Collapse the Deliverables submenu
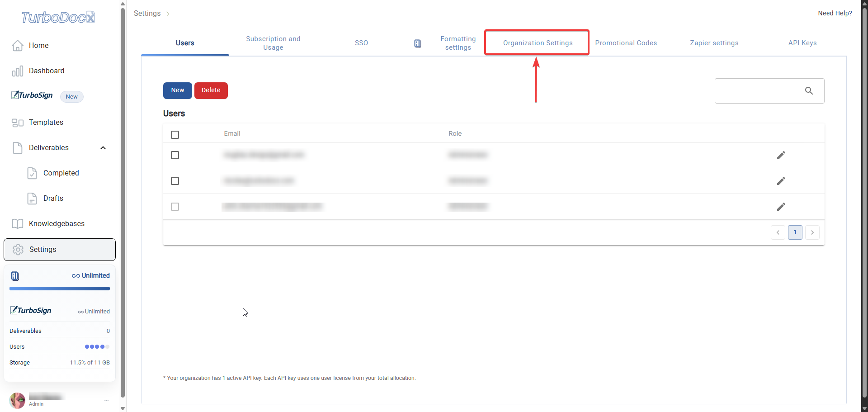868x412 pixels. (103, 148)
